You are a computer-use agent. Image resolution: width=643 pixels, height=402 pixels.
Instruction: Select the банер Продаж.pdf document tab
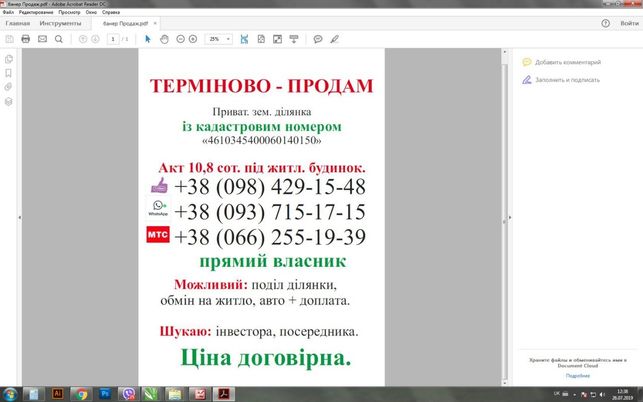coord(125,23)
